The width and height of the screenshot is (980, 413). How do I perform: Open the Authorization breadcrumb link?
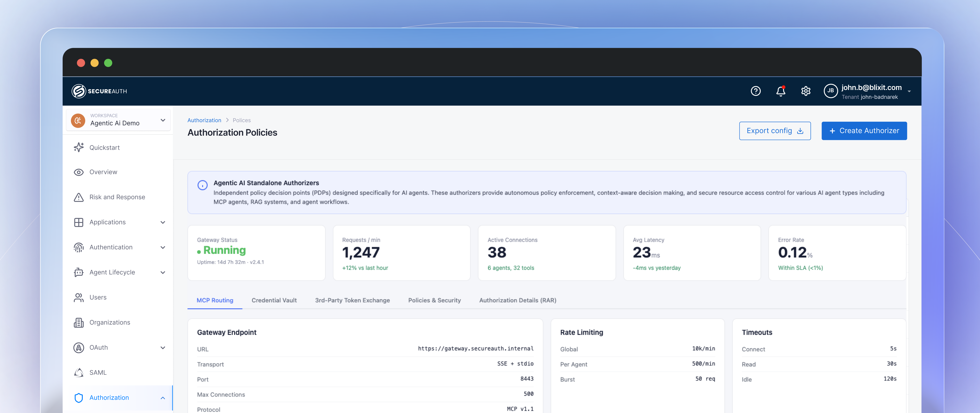(x=204, y=120)
